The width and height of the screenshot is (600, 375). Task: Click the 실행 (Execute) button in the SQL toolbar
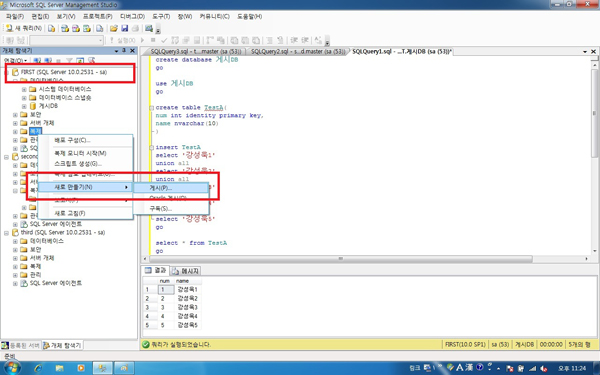122,40
